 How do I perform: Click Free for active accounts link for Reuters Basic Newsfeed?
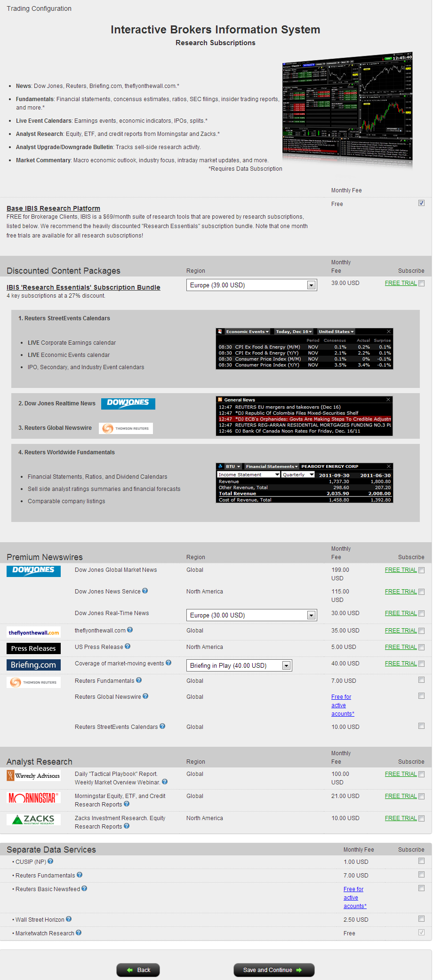pyautogui.click(x=355, y=898)
